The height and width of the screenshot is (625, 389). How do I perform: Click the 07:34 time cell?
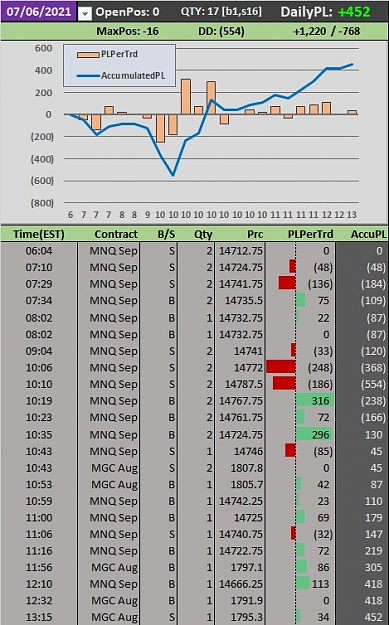[x=39, y=301]
